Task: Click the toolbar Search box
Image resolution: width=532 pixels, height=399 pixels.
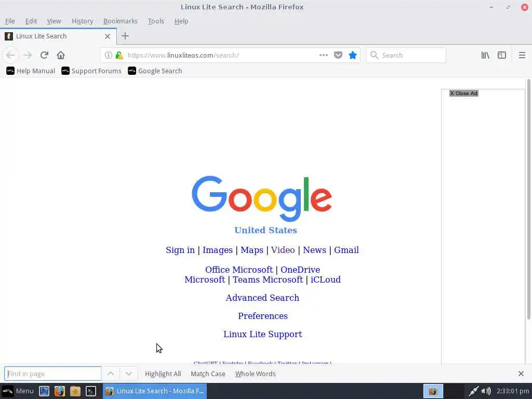Action: 406,55
